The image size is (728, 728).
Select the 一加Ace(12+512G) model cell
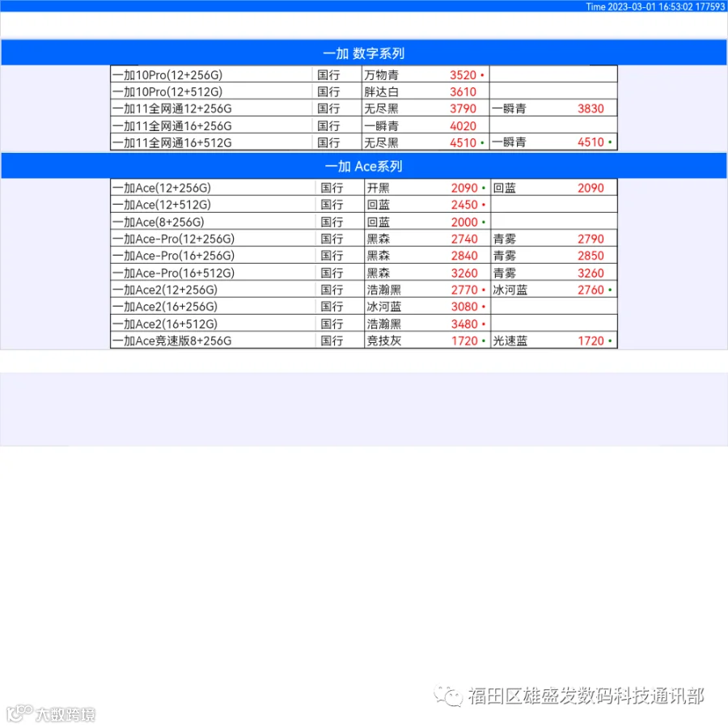(213, 205)
